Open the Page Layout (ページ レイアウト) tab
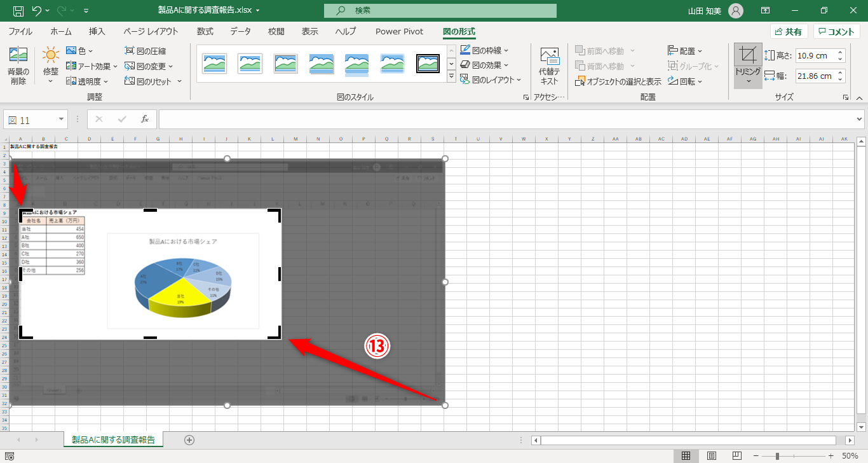 (x=151, y=32)
